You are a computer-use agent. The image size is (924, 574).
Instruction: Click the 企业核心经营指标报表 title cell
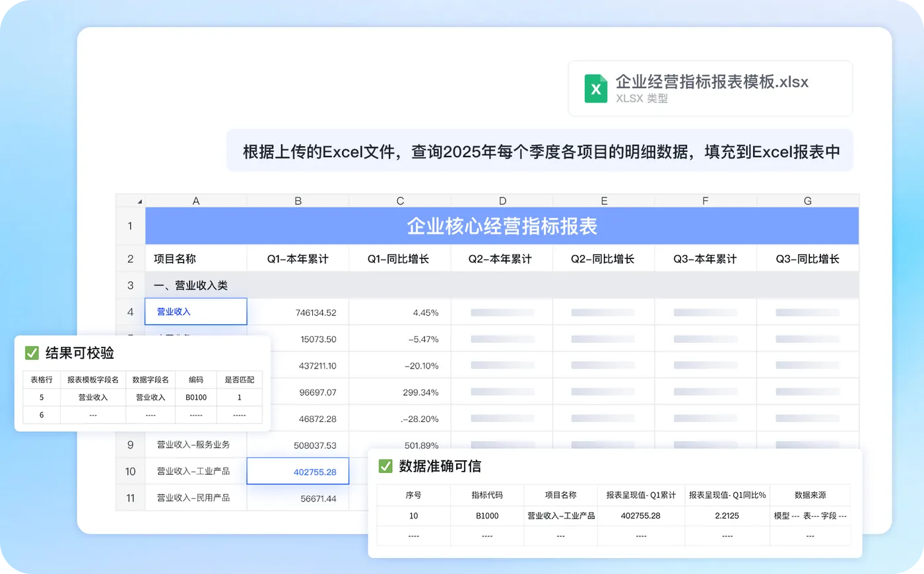(502, 226)
